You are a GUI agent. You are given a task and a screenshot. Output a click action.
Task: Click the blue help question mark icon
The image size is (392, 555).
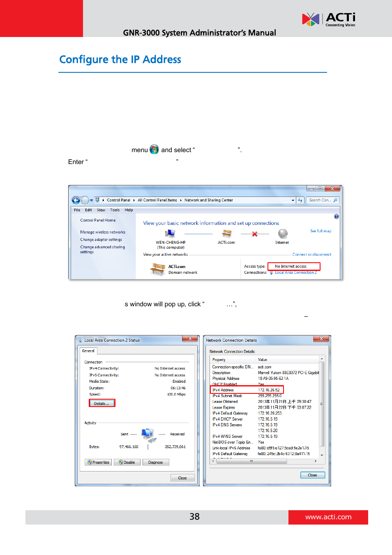(x=337, y=217)
